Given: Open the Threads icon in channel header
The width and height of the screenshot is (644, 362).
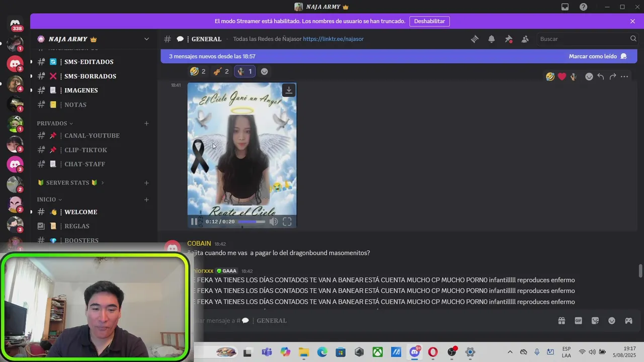Looking at the screenshot, I should [474, 39].
